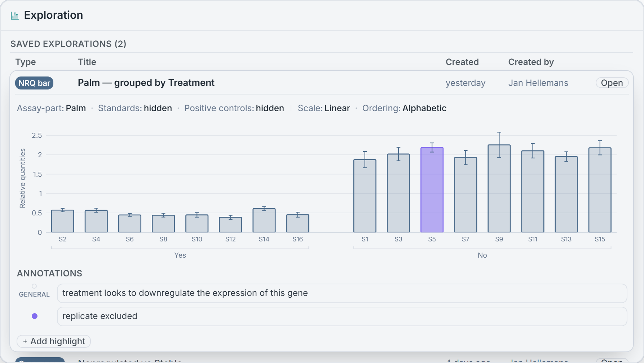Click the S10 bar in chart
The image size is (644, 363).
[x=197, y=224]
